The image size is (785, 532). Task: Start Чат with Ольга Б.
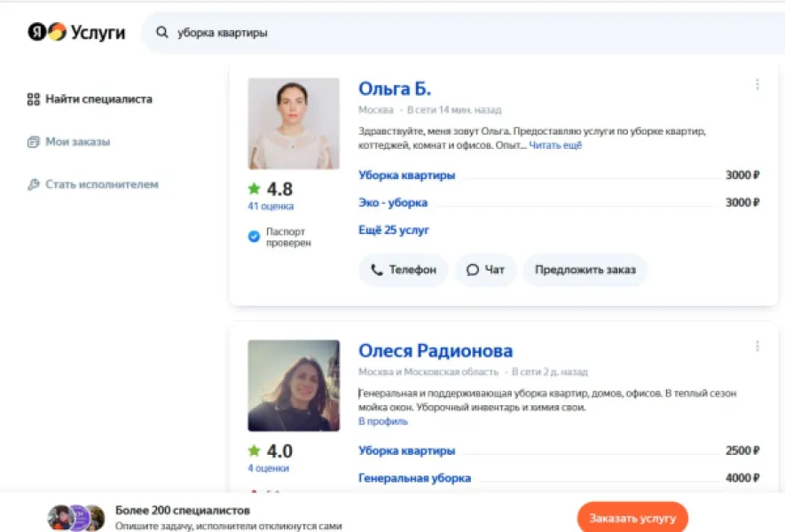click(485, 270)
